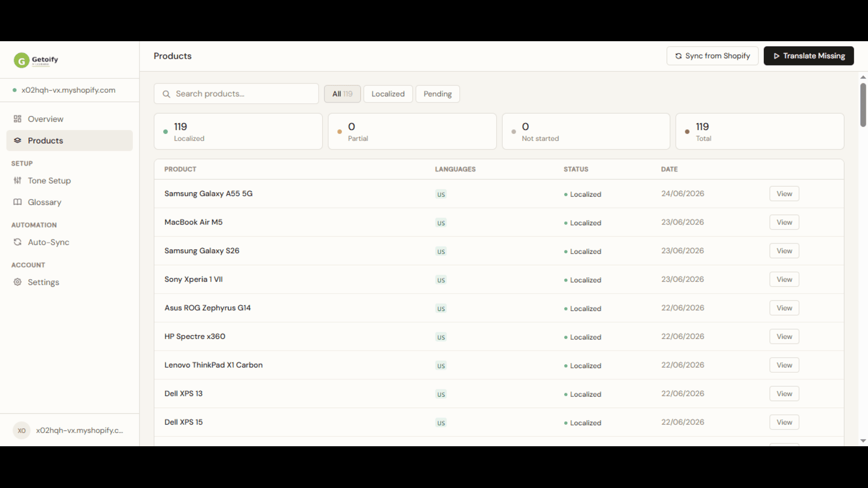Go to Tone Setup

coord(69,181)
